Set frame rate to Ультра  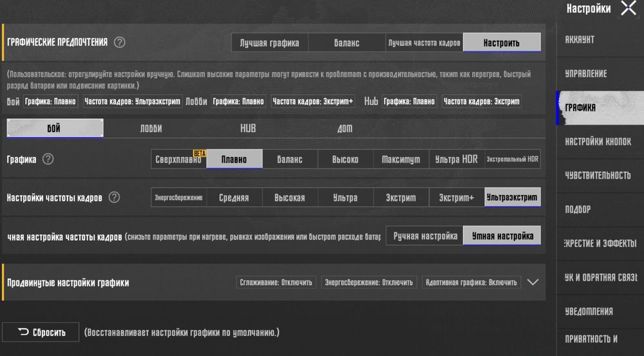pyautogui.click(x=345, y=198)
